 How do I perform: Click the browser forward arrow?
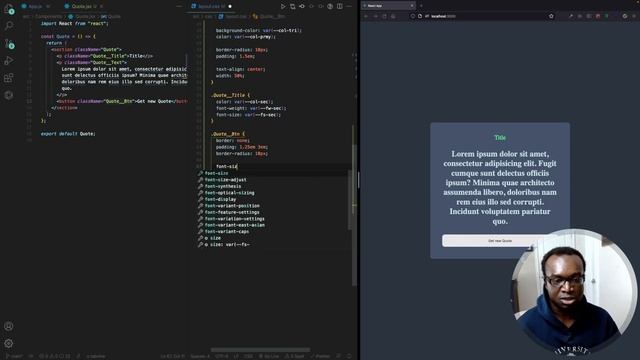pyautogui.click(x=376, y=16)
